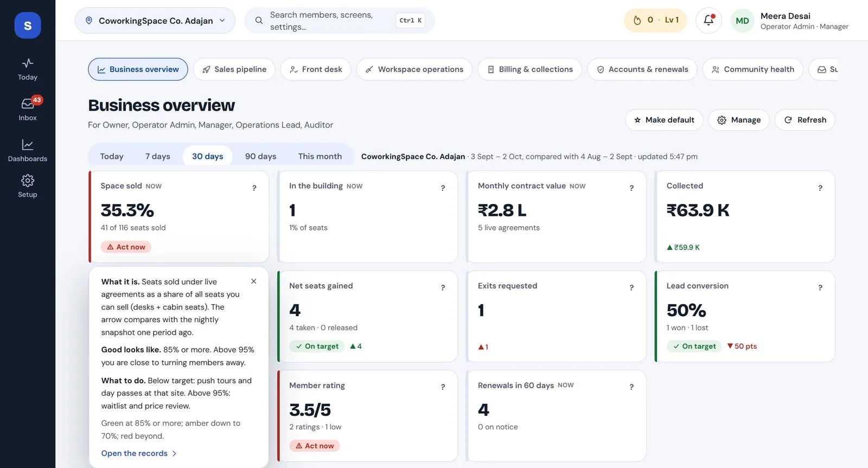868x468 pixels.
Task: Click the MD user avatar
Action: (742, 21)
